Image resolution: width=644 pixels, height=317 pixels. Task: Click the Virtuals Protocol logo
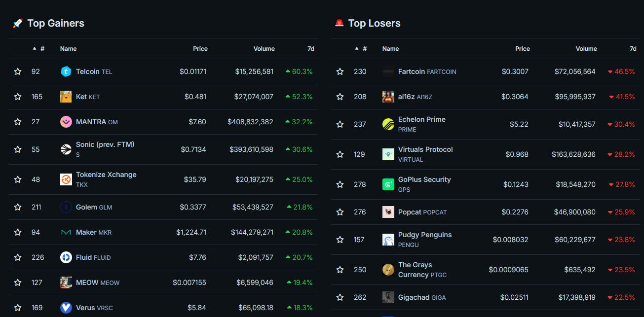pos(388,154)
